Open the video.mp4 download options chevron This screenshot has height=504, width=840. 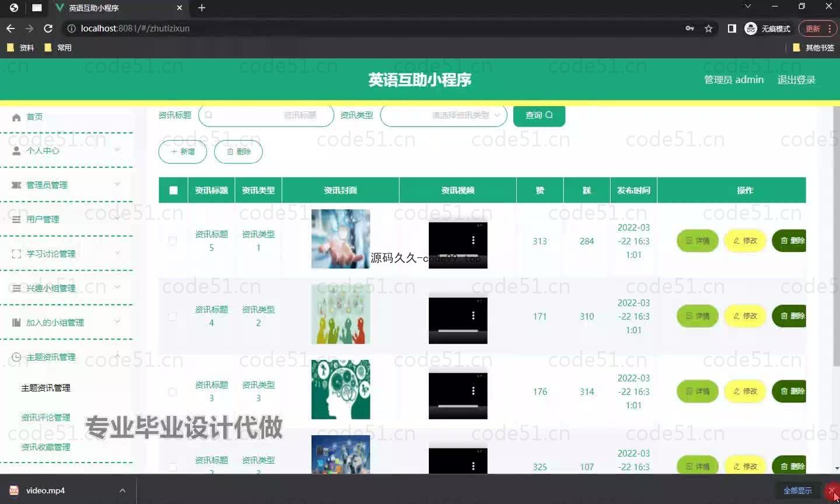pyautogui.click(x=123, y=491)
